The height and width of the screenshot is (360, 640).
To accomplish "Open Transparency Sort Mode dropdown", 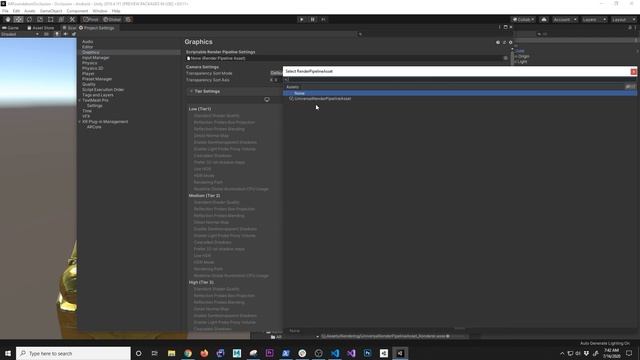I will pos(276,73).
